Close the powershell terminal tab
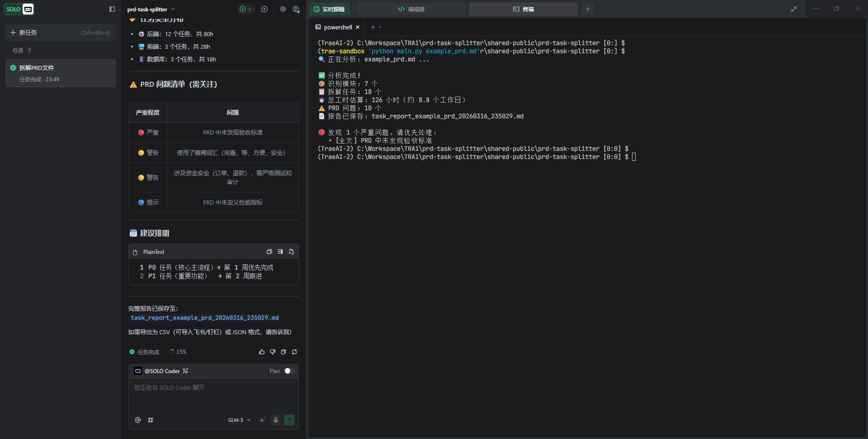 pos(358,27)
